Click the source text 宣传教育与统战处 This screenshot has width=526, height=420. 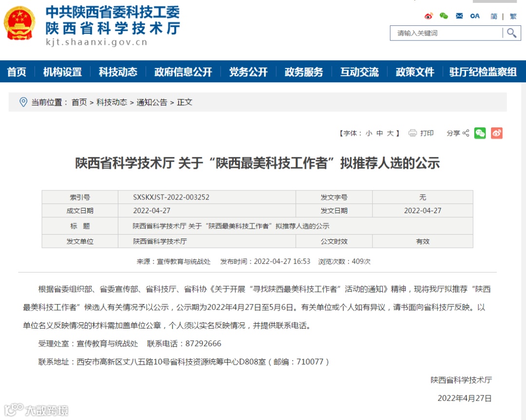pyautogui.click(x=184, y=261)
